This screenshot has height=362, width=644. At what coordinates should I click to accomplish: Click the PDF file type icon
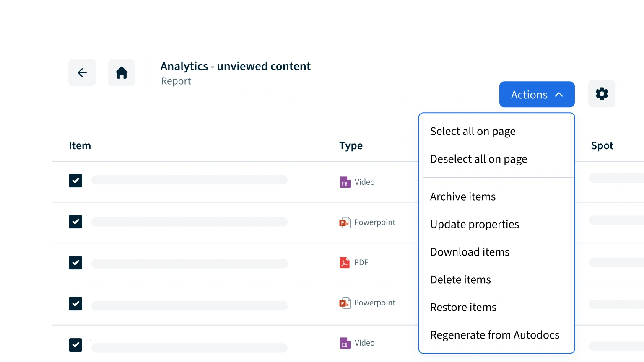click(x=344, y=263)
